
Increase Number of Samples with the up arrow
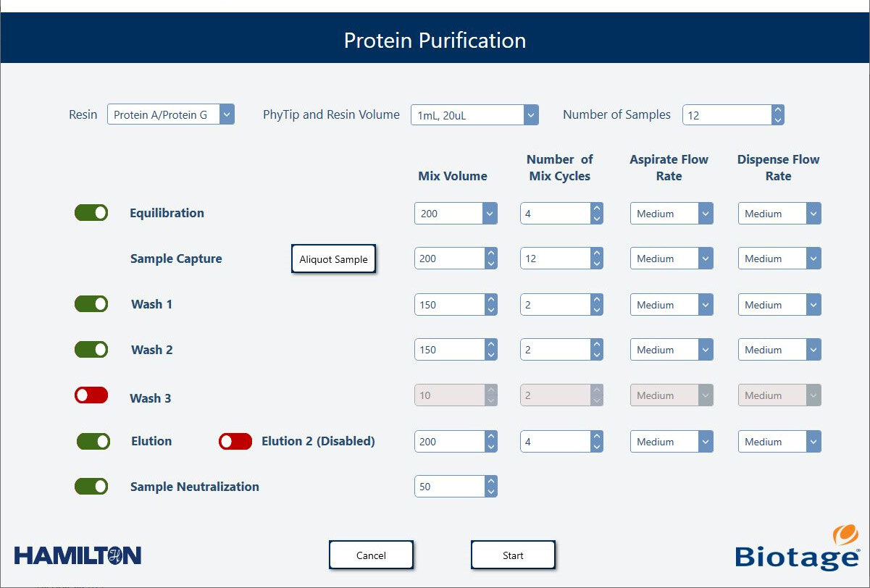coord(777,109)
